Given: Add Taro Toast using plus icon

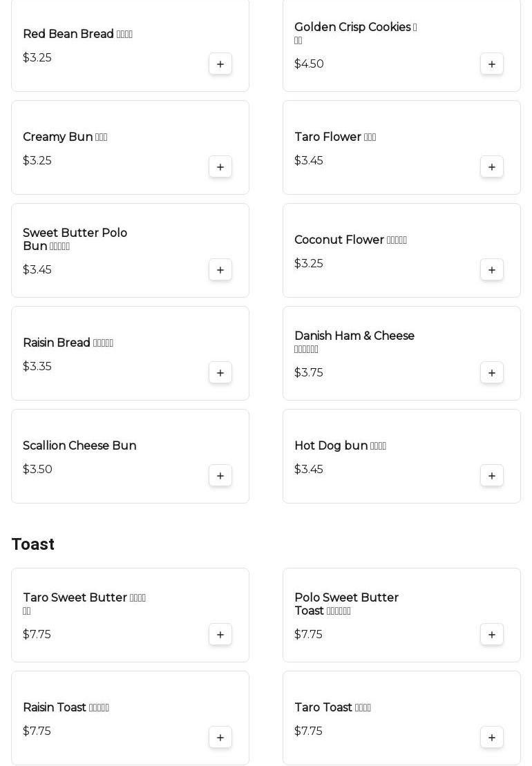Looking at the screenshot, I should tap(492, 738).
